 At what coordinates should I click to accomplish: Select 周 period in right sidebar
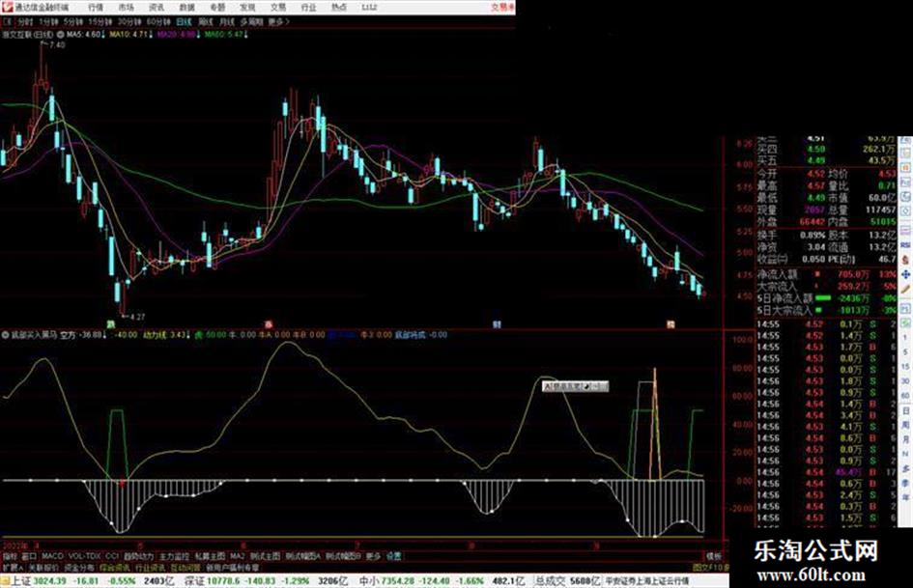tap(905, 425)
